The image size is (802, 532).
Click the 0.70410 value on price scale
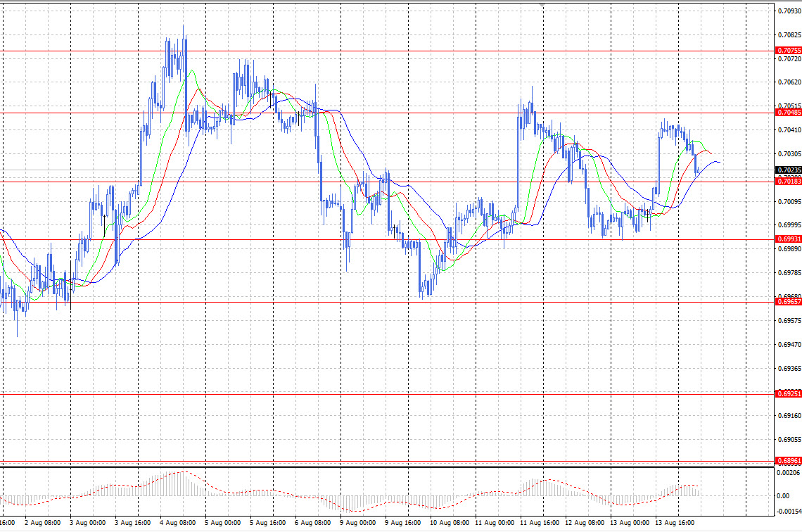click(x=789, y=130)
